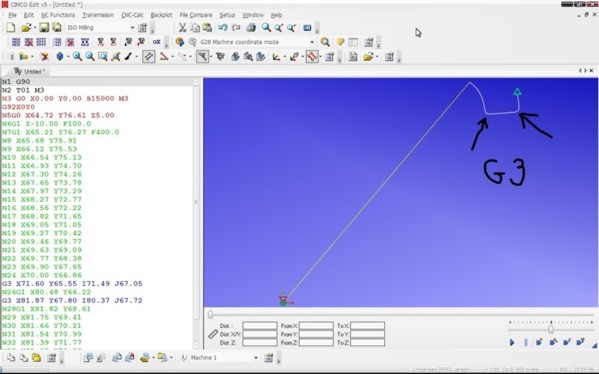Click the Find magnifier icon in toolbar
Image resolution: width=599 pixels, height=374 pixels.
pos(266,28)
